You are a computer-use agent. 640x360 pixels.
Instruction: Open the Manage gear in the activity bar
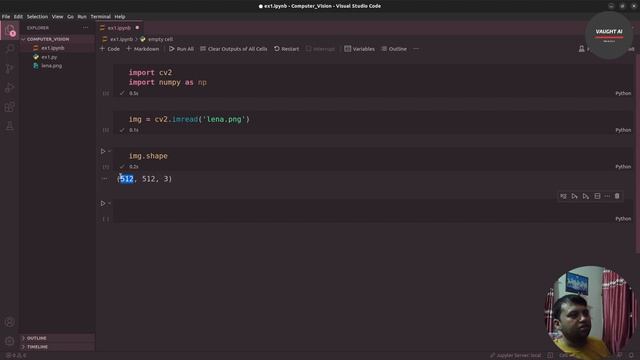coord(10,341)
